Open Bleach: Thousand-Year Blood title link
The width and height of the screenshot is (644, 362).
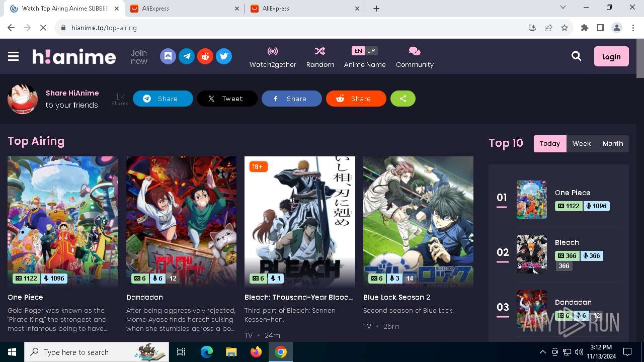click(299, 297)
